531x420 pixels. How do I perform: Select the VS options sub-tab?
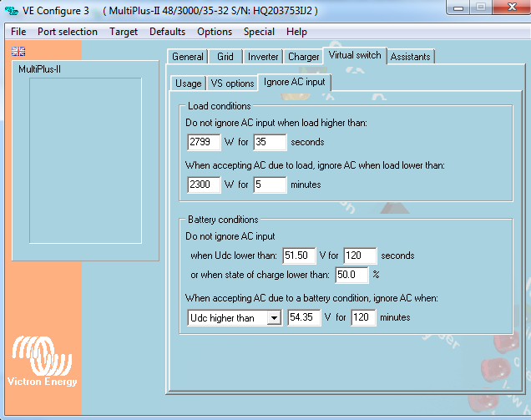[232, 83]
